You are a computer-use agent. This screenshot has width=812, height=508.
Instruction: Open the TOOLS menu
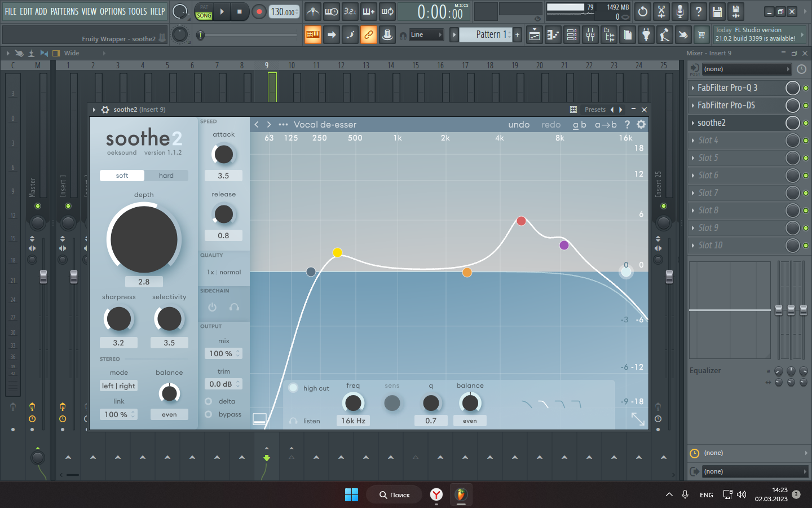coord(138,11)
